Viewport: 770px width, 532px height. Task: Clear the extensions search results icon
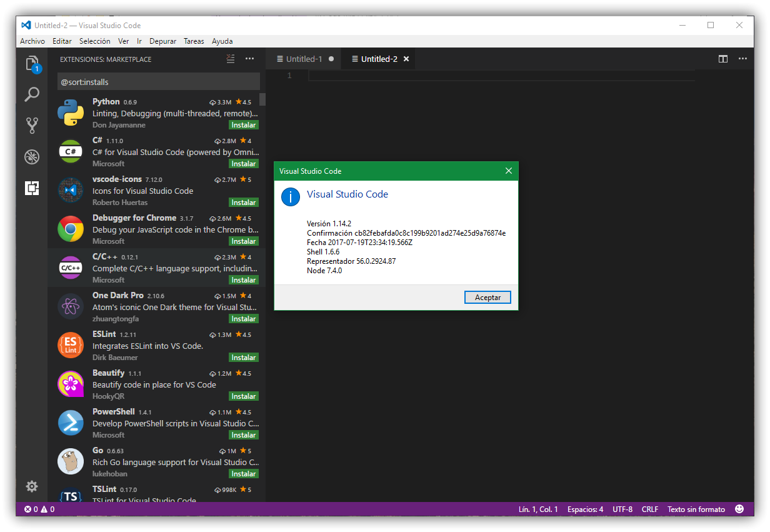tap(231, 59)
